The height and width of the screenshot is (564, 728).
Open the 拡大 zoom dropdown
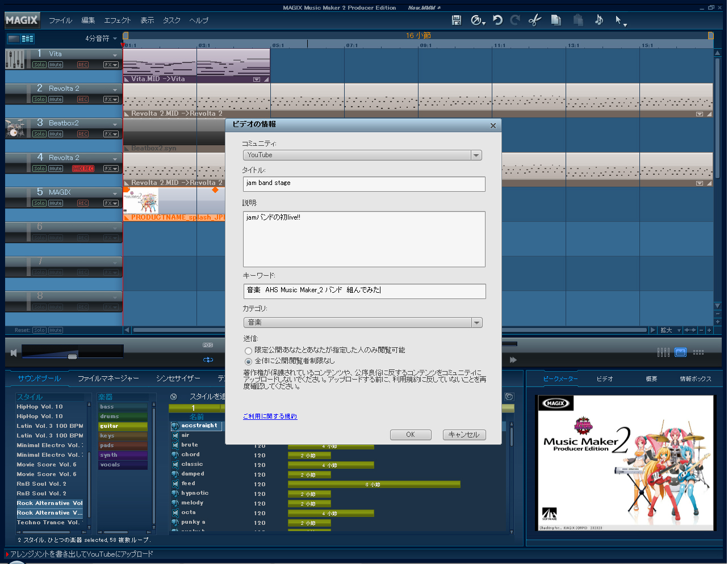[x=670, y=330]
